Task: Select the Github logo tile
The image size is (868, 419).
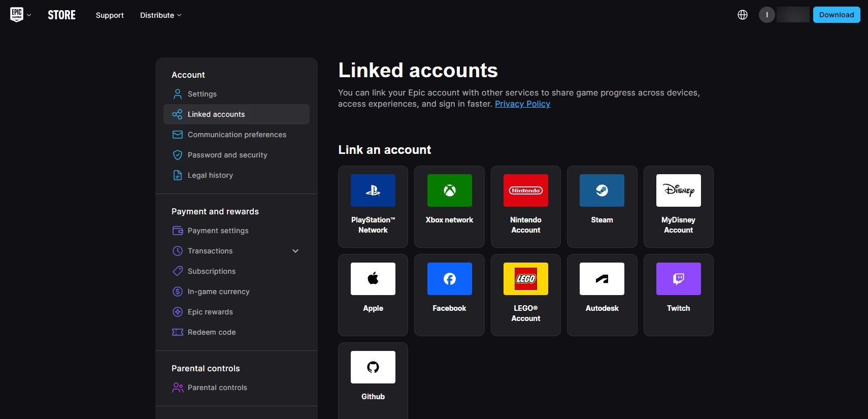Action: pyautogui.click(x=373, y=367)
